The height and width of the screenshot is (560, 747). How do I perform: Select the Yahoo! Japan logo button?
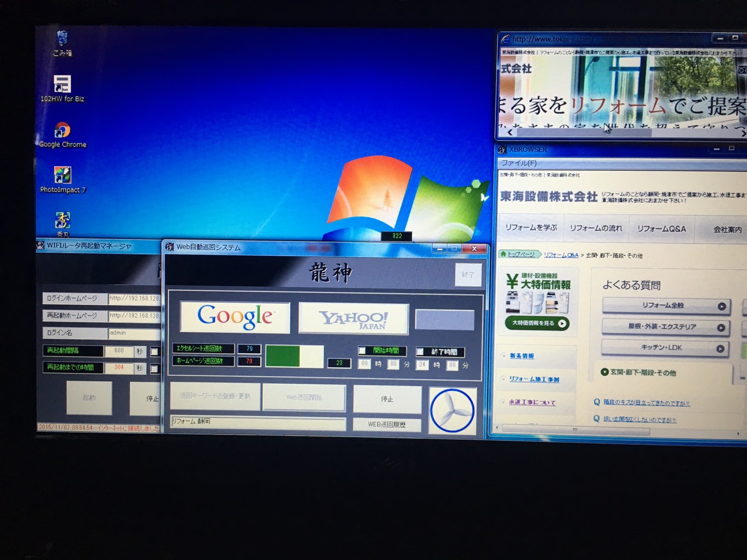[x=353, y=318]
